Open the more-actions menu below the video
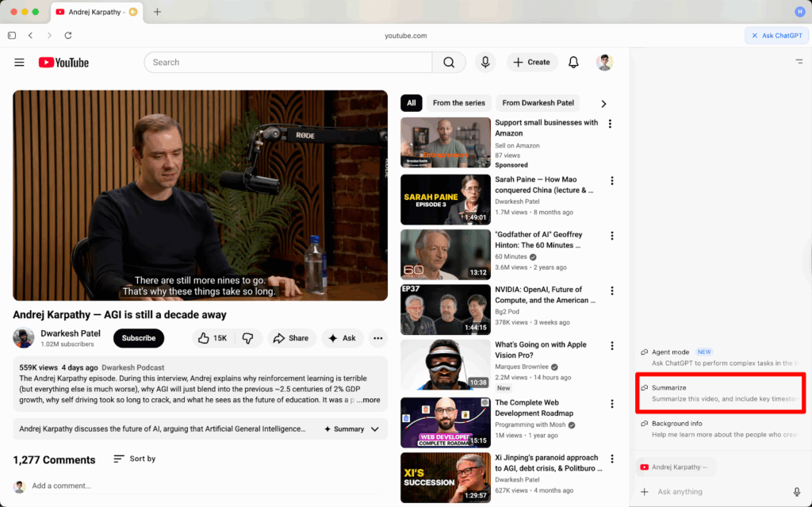The image size is (812, 507). 377,338
